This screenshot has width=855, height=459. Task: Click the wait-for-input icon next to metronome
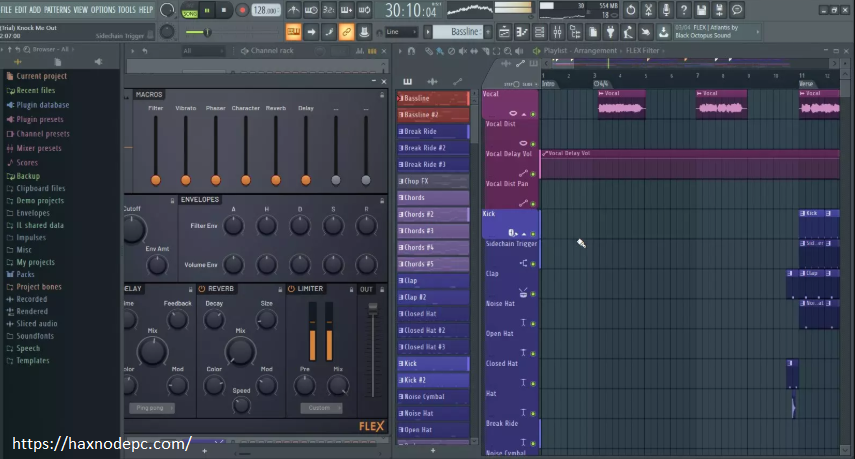coord(311,10)
